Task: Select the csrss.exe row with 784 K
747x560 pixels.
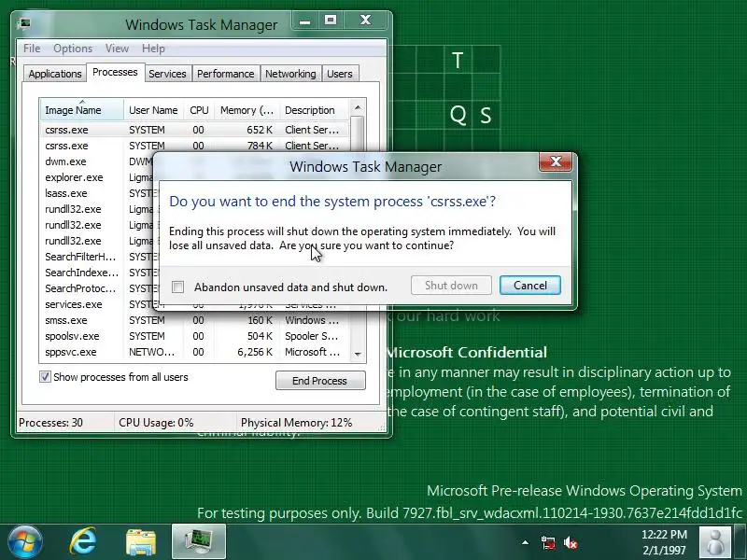Action: pos(194,146)
